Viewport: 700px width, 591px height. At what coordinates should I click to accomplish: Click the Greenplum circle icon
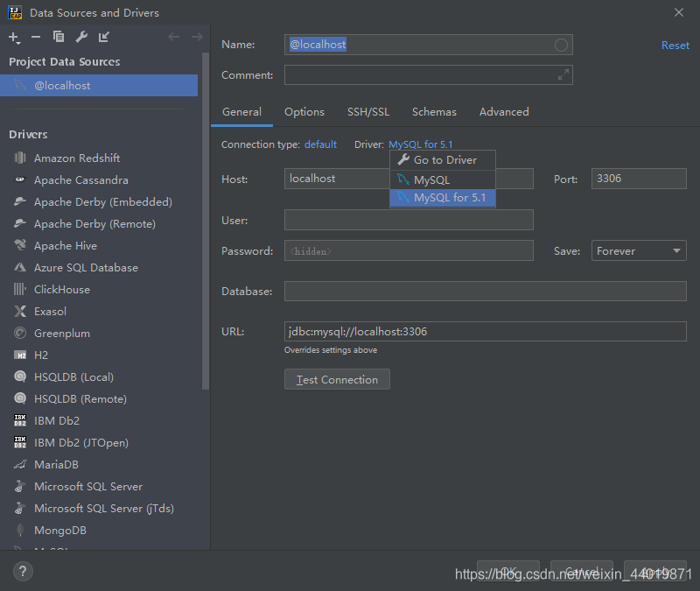pyautogui.click(x=20, y=333)
